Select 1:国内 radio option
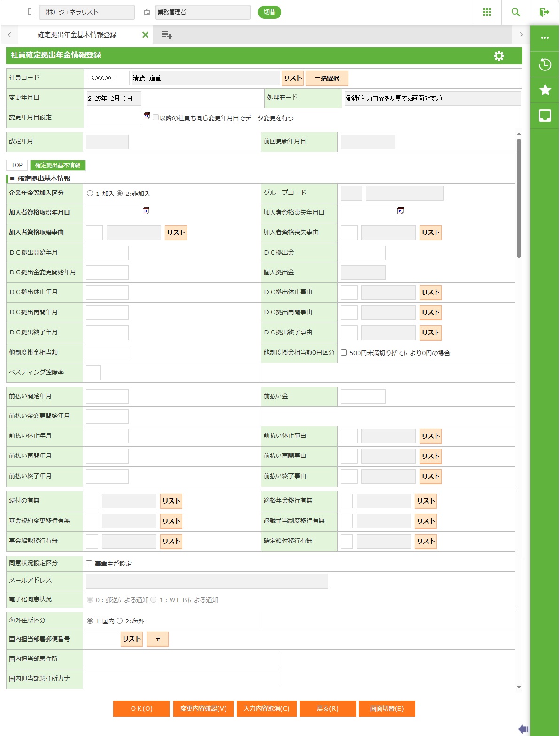Viewport: 560px width, 736px height. tap(90, 621)
